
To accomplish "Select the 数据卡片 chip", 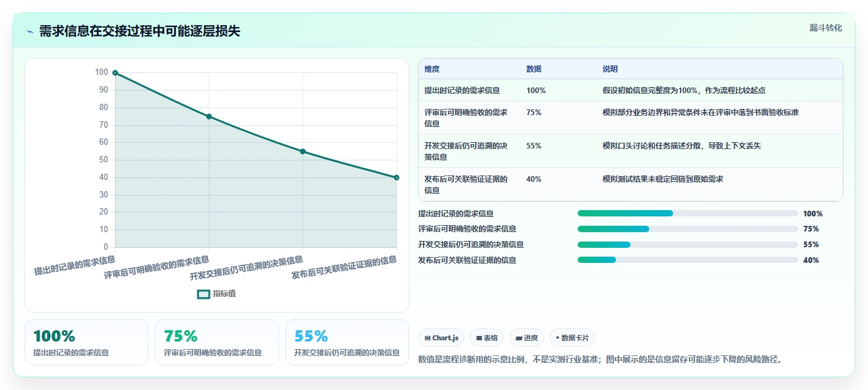I will tap(572, 338).
